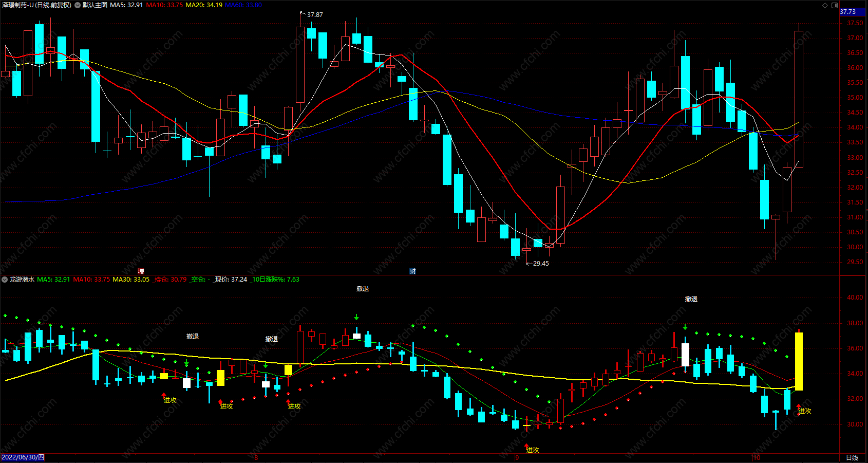Click the latest 进攻 signal red arrow
The image size is (868, 463).
798,406
